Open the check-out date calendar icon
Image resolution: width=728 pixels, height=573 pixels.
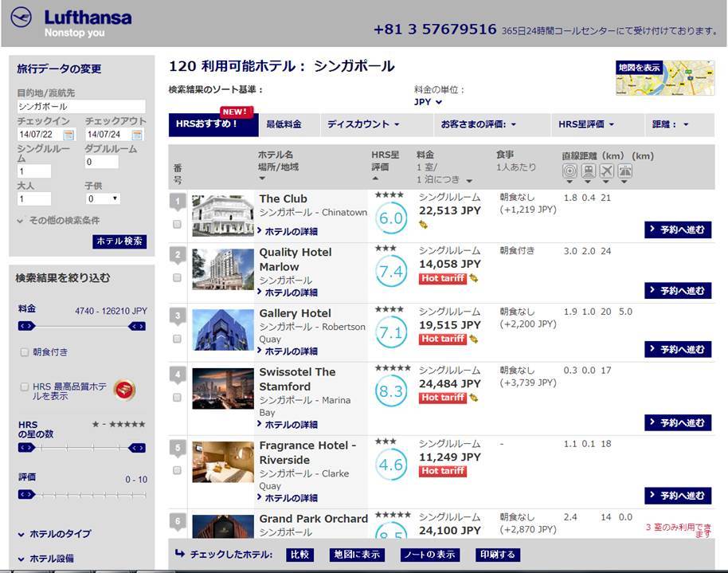137,135
